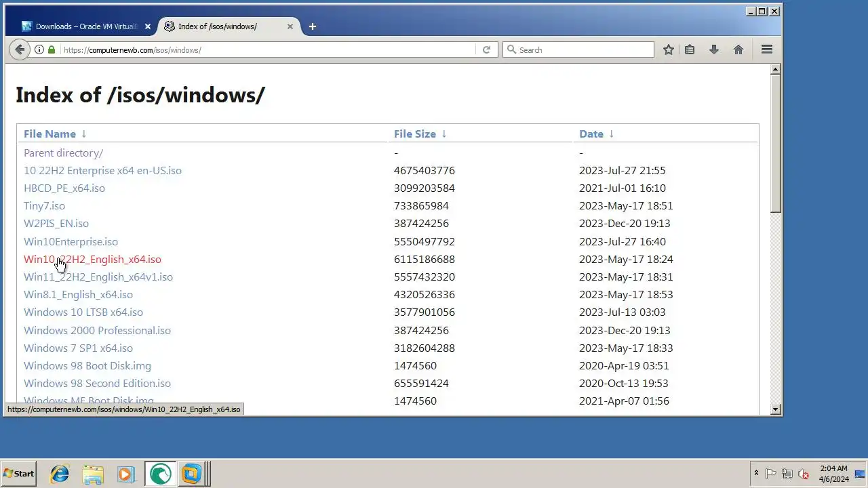
Task: Open Windows Media Player from taskbar
Action: click(126, 474)
